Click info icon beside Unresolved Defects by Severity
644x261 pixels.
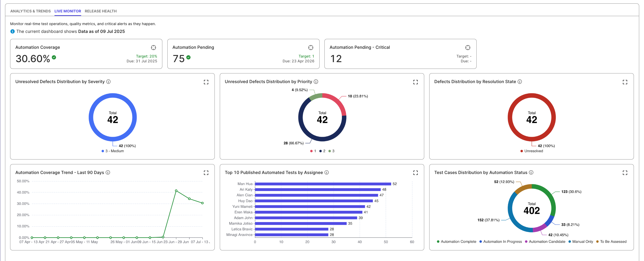[x=108, y=81]
